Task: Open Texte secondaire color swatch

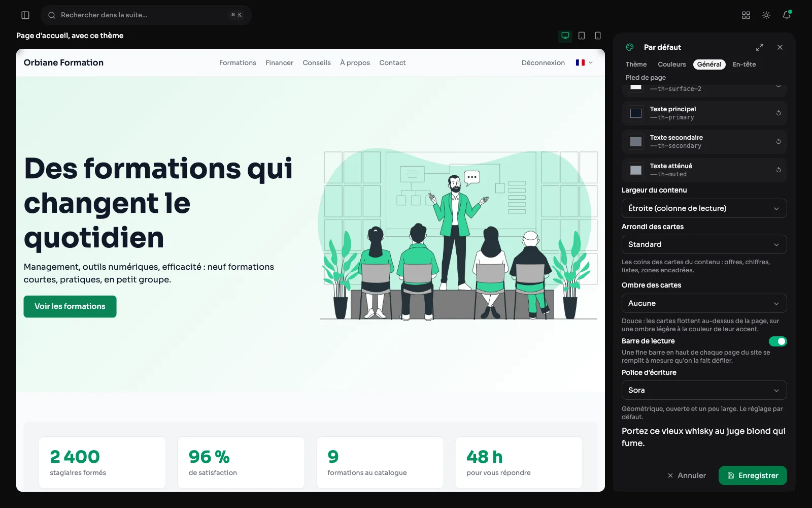Action: [x=636, y=141]
